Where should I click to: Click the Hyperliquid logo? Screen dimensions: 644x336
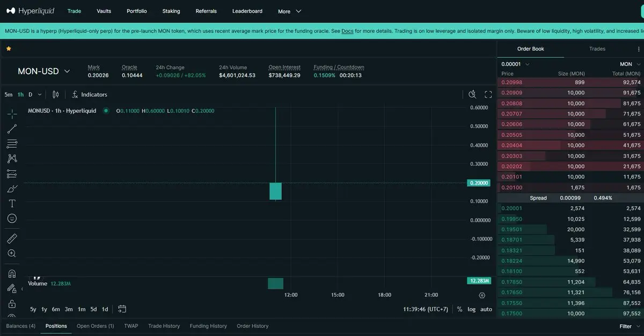click(x=31, y=11)
